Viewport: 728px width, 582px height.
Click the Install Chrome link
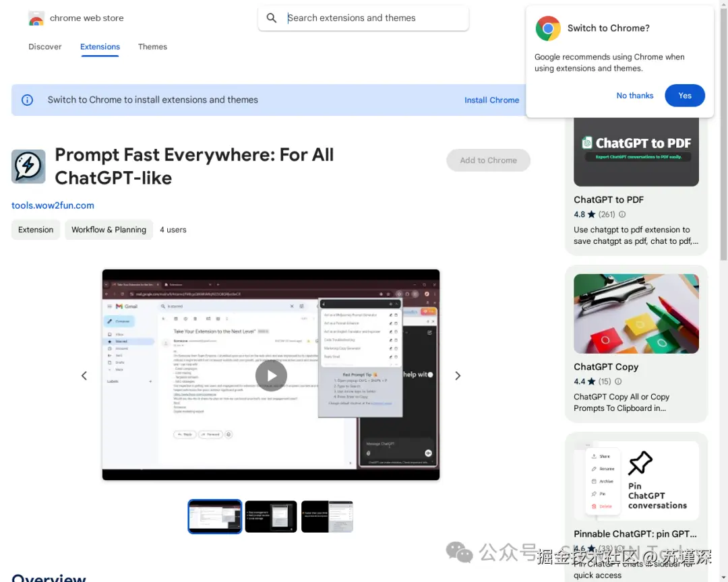[491, 100]
